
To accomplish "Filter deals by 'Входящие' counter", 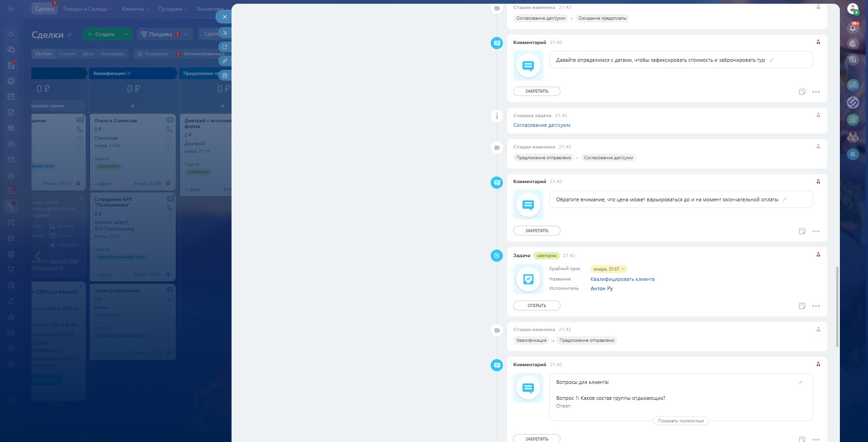I will [152, 54].
